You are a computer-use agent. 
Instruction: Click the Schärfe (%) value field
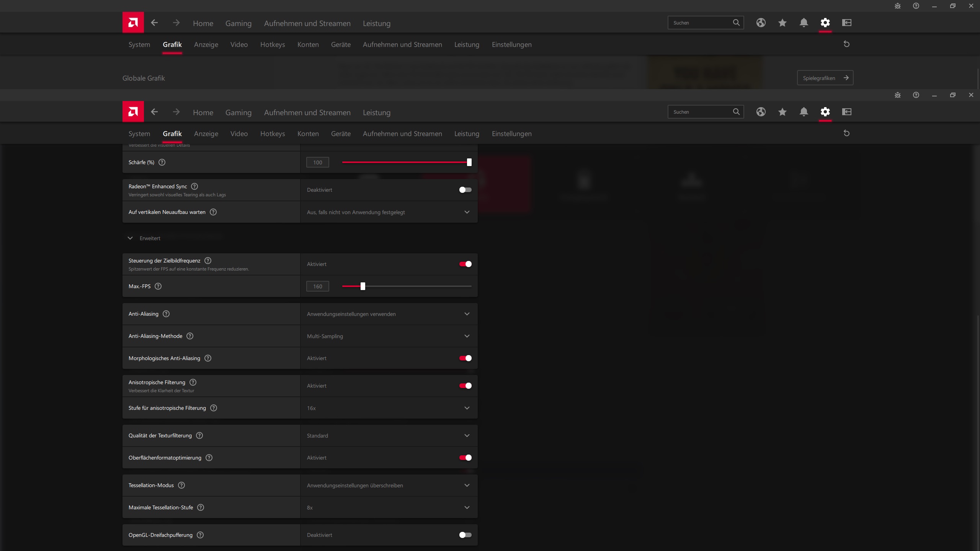317,162
